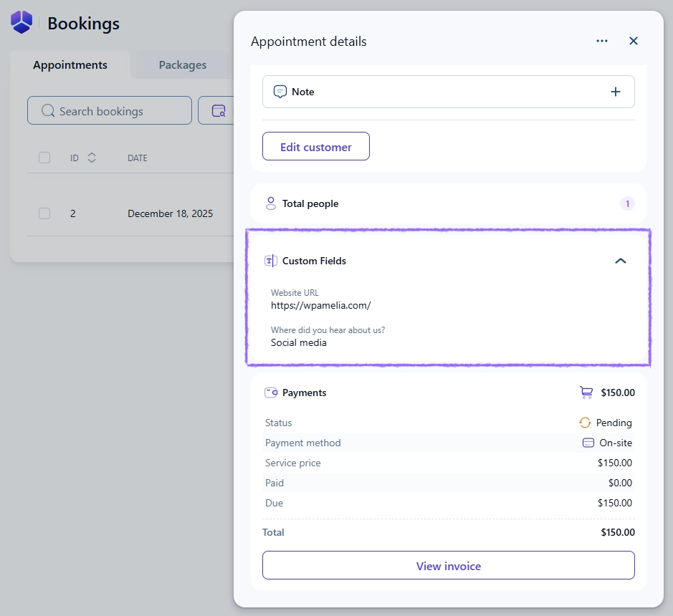Sort bookings by ID column arrows
This screenshot has height=616, width=673.
(92, 158)
